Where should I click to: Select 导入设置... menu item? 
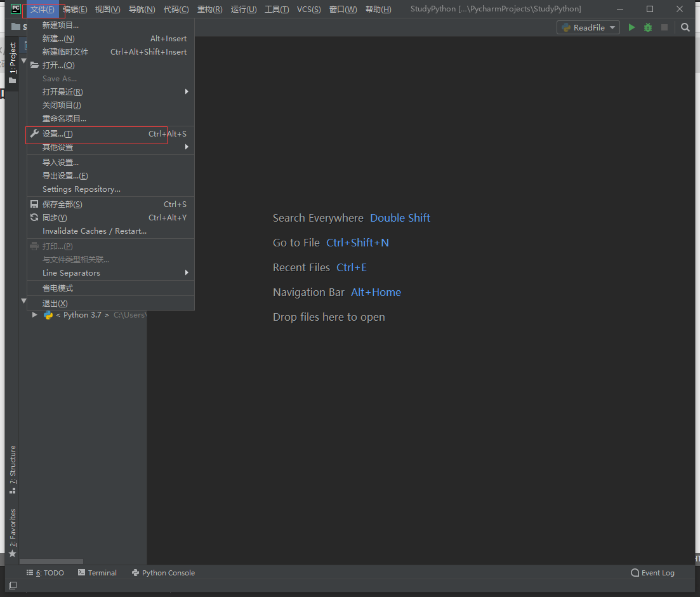point(110,162)
